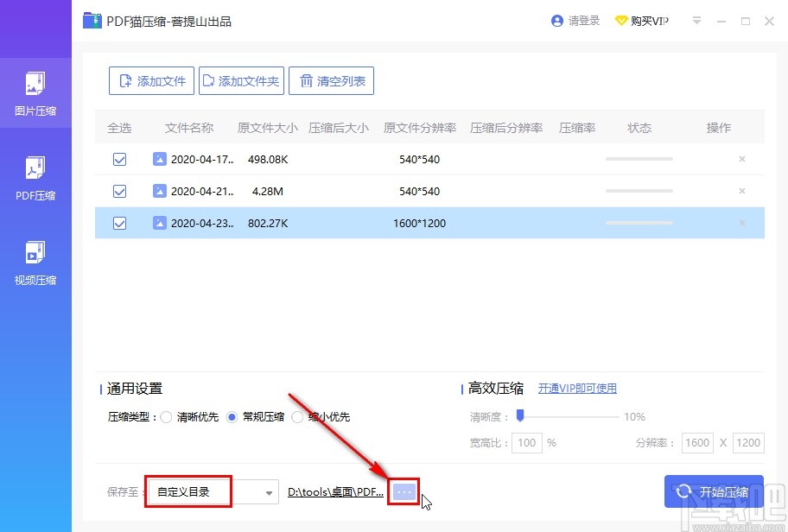The image size is (788, 532).
Task: Toggle the 全选 header
Action: 119,128
